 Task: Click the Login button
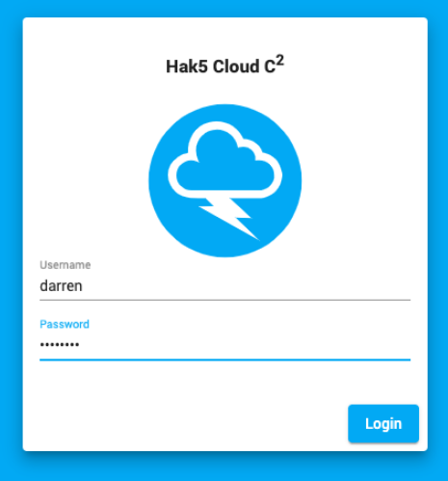[x=383, y=423]
